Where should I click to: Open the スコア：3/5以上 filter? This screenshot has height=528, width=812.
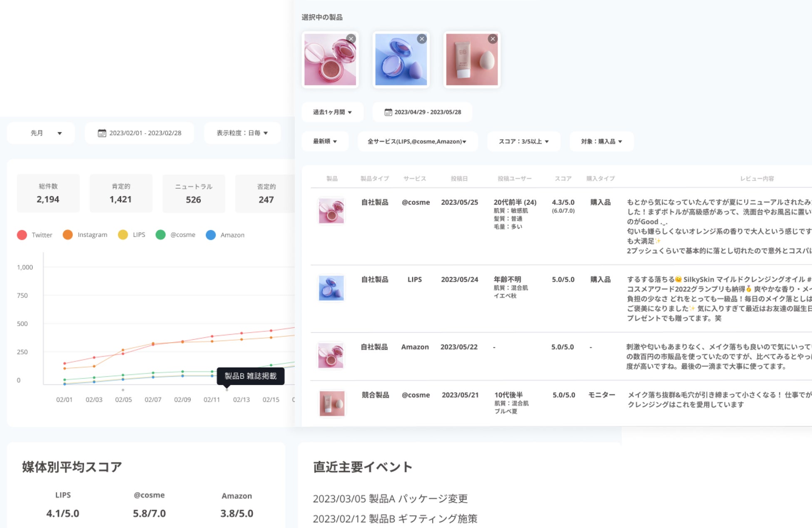click(x=523, y=142)
